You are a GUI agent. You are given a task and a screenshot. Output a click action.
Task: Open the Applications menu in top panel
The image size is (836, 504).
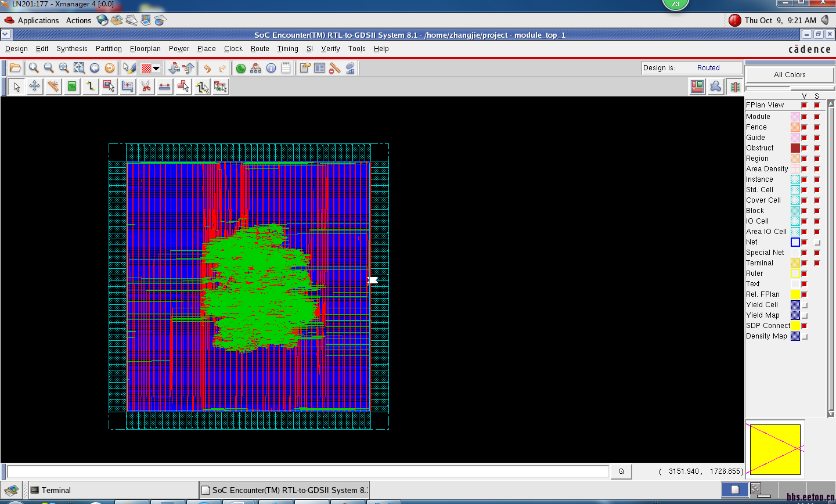click(x=38, y=20)
